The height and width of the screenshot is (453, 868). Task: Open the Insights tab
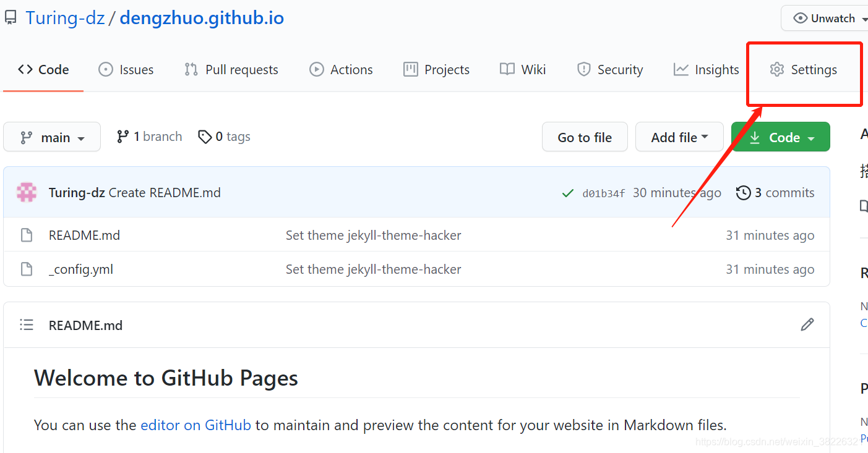coord(707,70)
